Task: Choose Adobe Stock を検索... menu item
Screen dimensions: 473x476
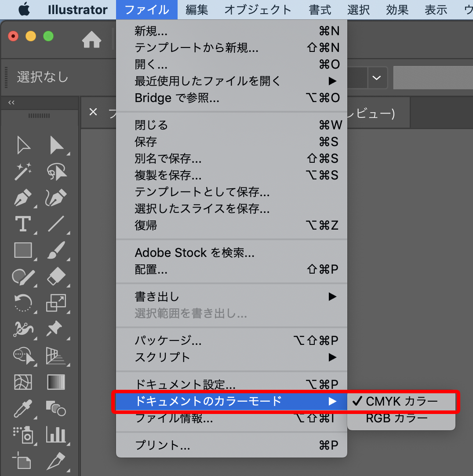Action: pos(232,253)
